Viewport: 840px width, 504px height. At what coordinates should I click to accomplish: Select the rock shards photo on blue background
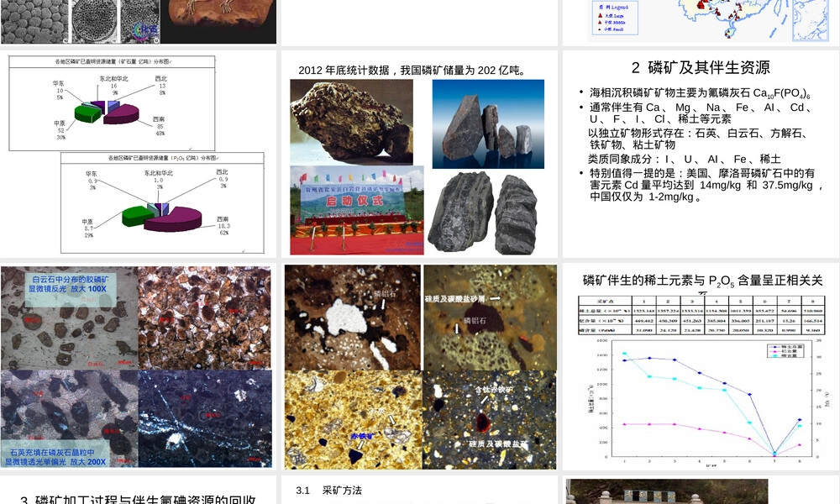coord(488,124)
